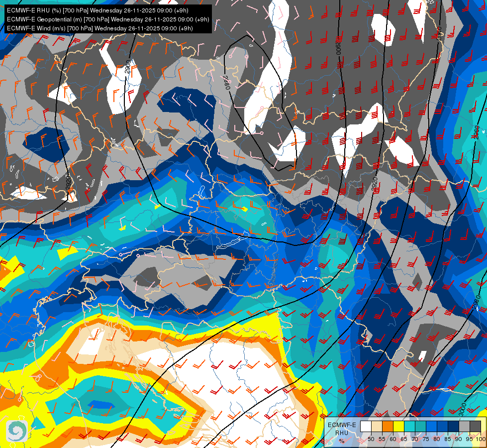Image resolution: width=487 pixels, height=448 pixels.
Task: Click the legend tick label 65
Action: (404, 439)
